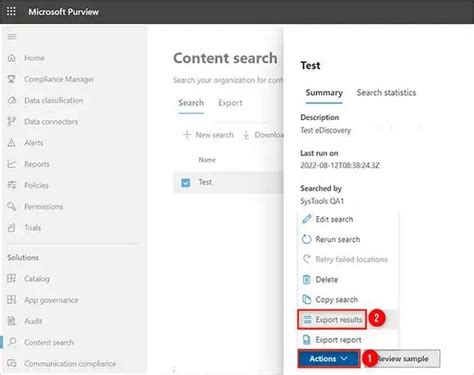This screenshot has width=474, height=375.
Task: Click the last run timestamp 2022-08-12T08:38:24.3Z
Action: (340, 165)
